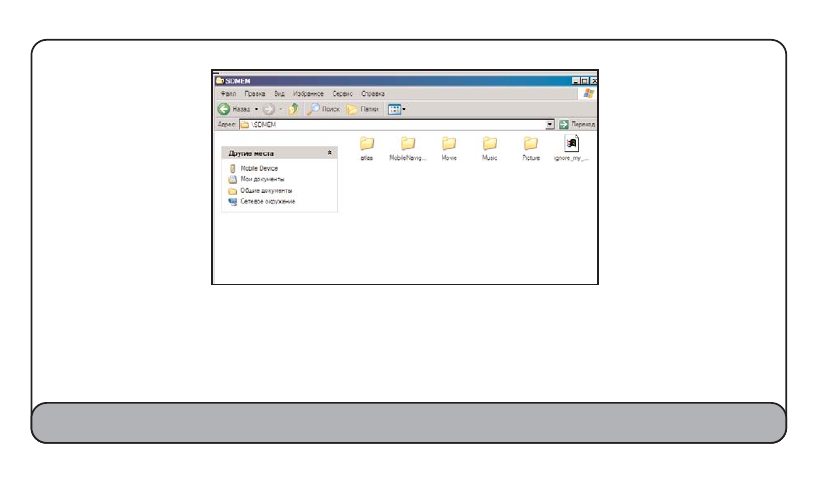Open the Вид menu
Viewport: 819px width, 482px height.
coord(279,93)
